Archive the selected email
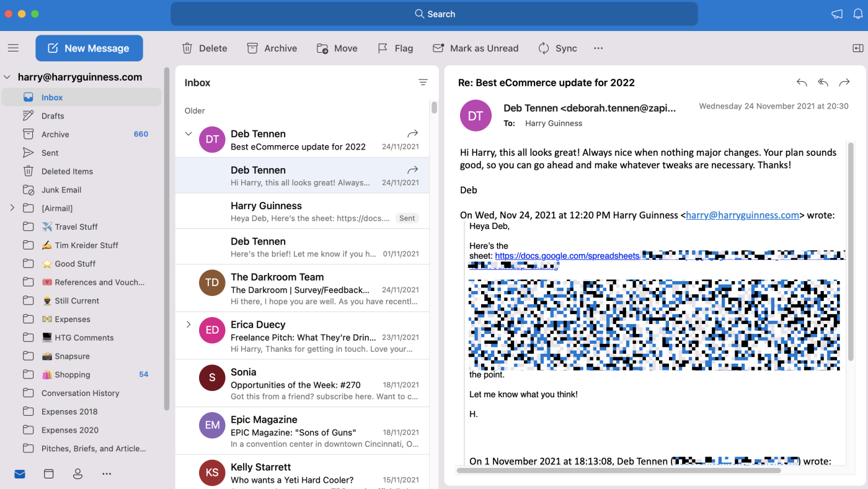This screenshot has width=868, height=489. (x=272, y=48)
